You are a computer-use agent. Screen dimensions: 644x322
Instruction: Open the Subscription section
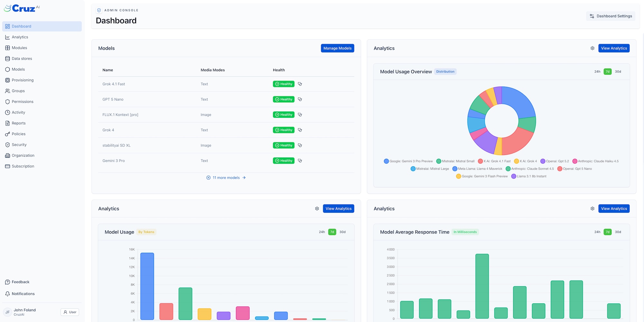(23, 166)
